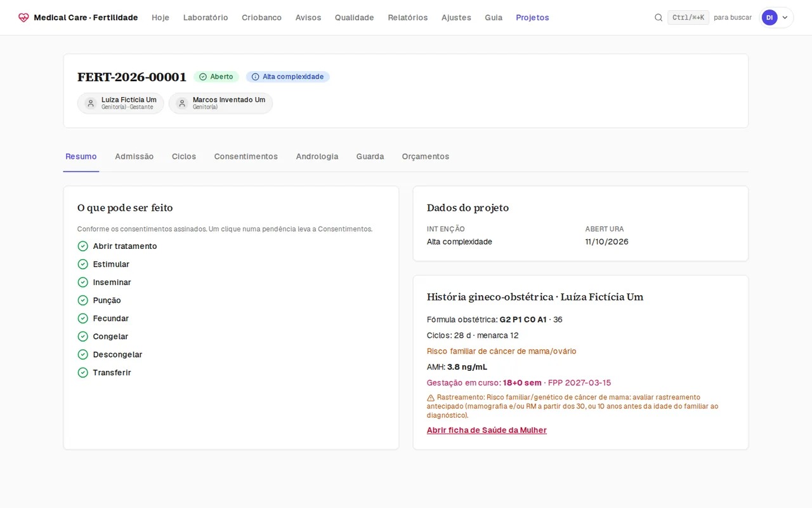Click the Aberto status badge
The height and width of the screenshot is (508, 812).
216,77
